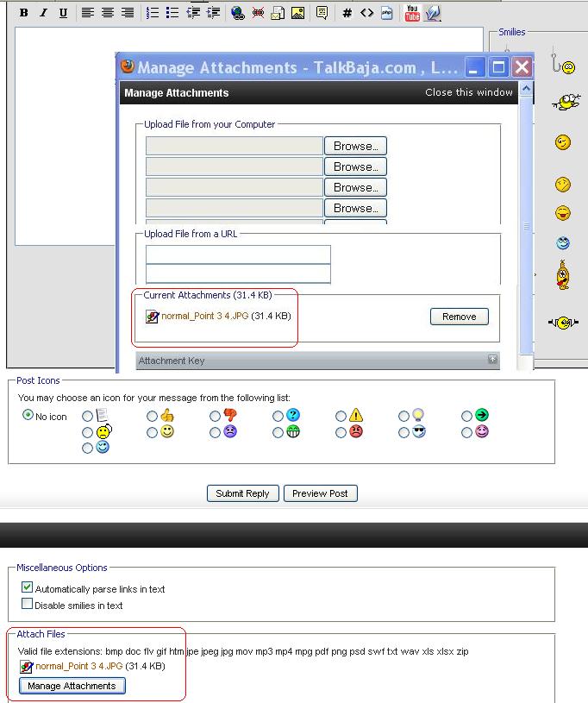Click the first Browse... upload button
Screen dimensions: 588x703
click(x=355, y=146)
